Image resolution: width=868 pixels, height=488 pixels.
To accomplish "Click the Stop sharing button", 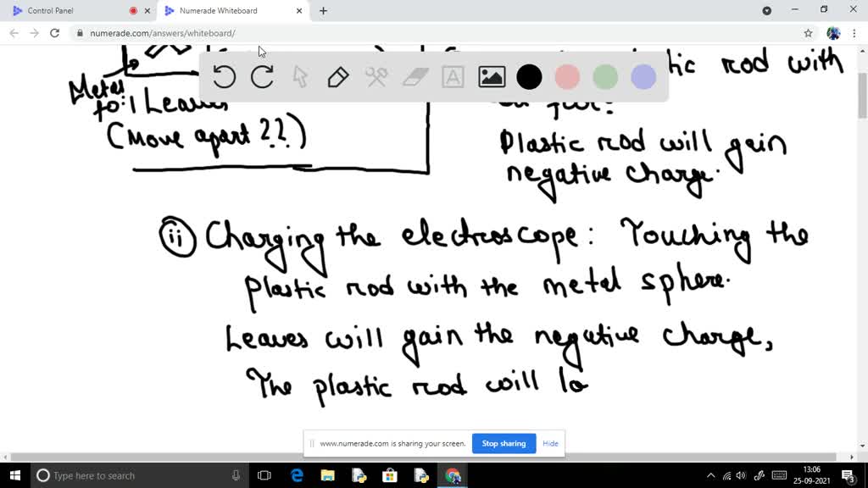I will tap(504, 443).
